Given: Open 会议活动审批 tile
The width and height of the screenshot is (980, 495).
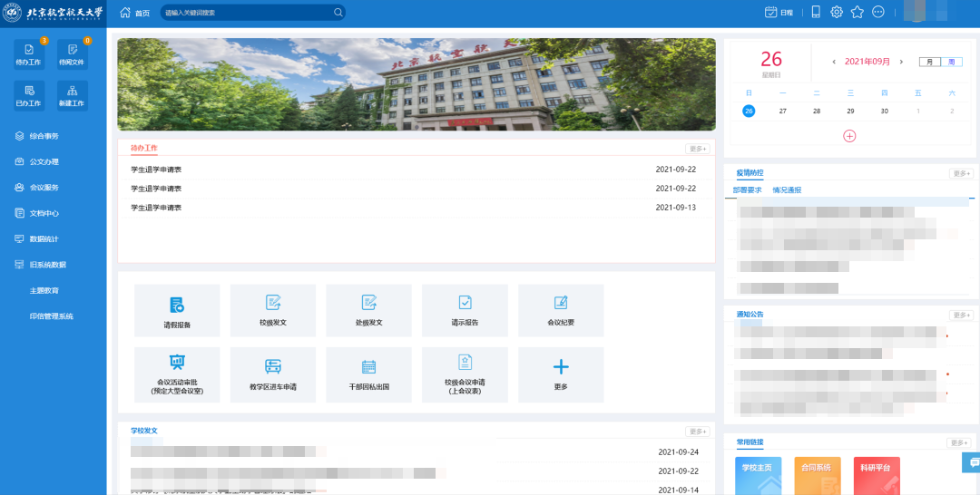Looking at the screenshot, I should coord(177,374).
